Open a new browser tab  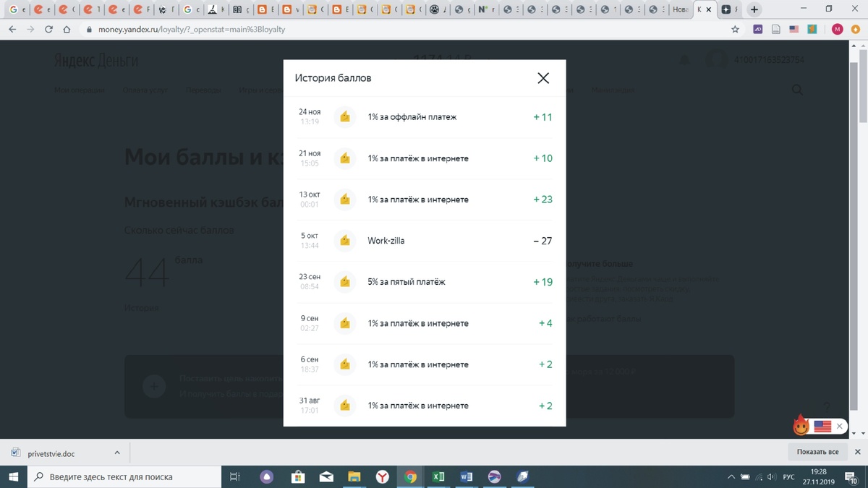pyautogui.click(x=754, y=10)
